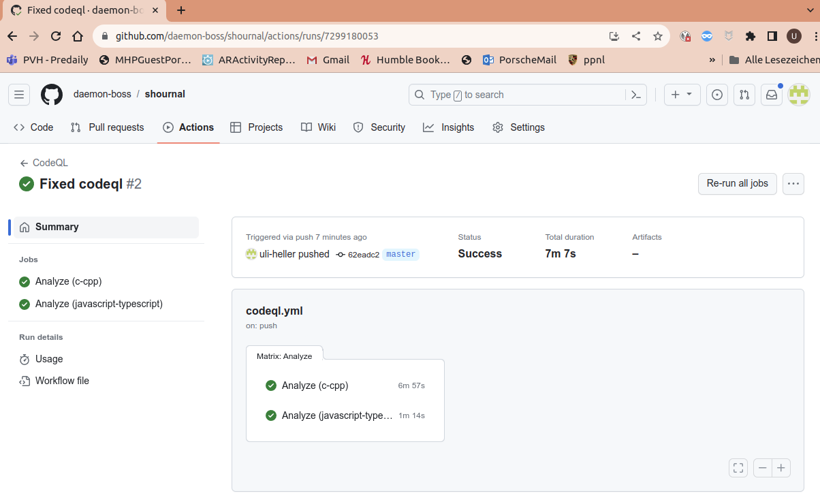Expand the Create new plus dropdown
The height and width of the screenshot is (504, 820).
click(x=682, y=95)
